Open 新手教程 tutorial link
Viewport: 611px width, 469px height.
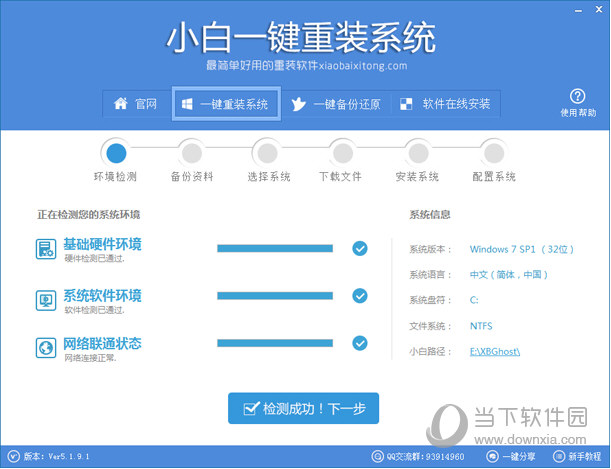[577, 456]
